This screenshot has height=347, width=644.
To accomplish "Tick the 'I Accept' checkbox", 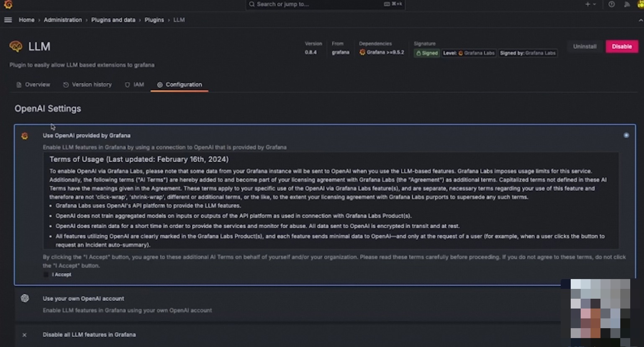I will tap(46, 275).
